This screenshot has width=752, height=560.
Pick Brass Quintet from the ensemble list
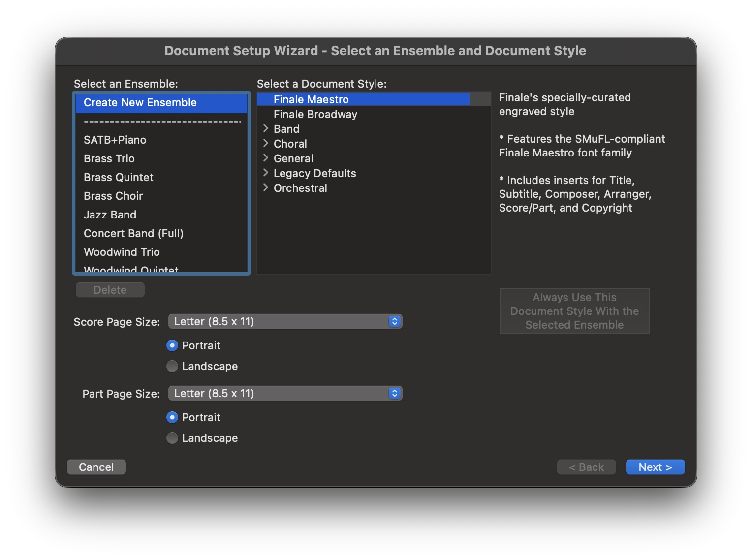[119, 178]
